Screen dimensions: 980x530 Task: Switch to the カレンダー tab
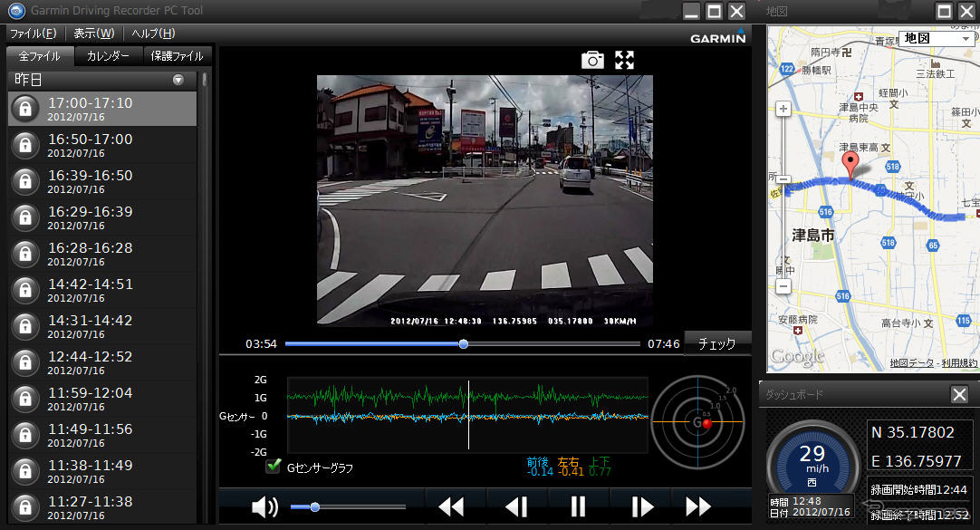pyautogui.click(x=108, y=56)
